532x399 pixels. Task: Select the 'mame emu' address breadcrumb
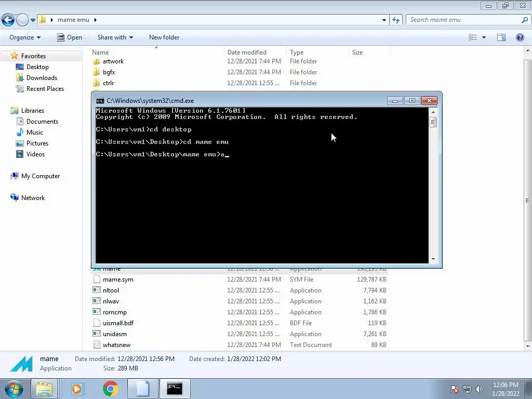[73, 20]
